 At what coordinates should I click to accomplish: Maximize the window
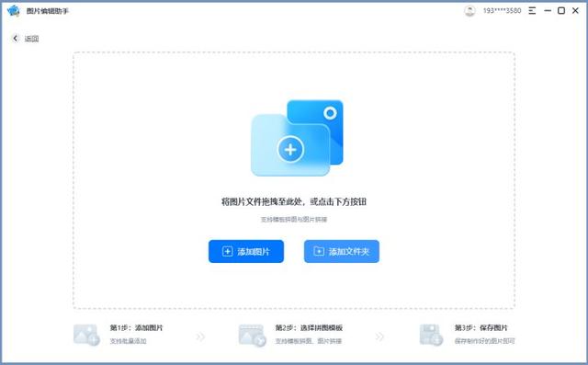pyautogui.click(x=561, y=11)
